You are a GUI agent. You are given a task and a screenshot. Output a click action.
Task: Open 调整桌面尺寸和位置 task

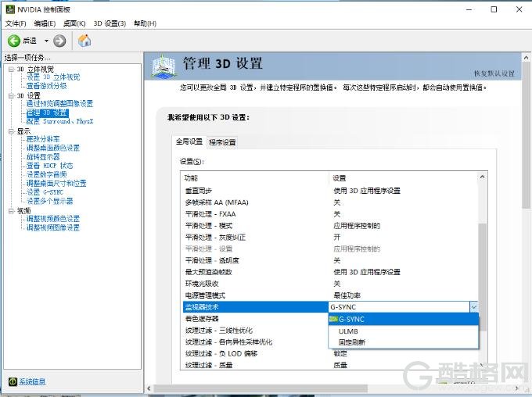click(x=56, y=183)
